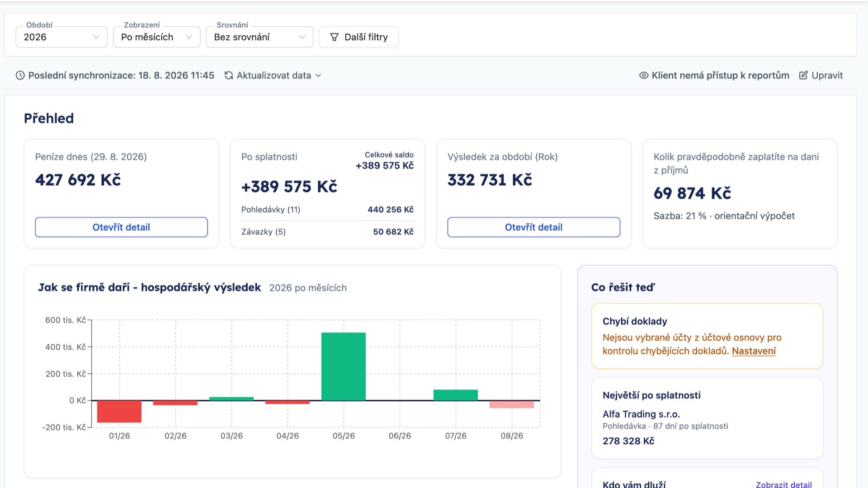Click the Největší po splatnosti heading
Image resolution: width=868 pixels, height=488 pixels.
651,395
